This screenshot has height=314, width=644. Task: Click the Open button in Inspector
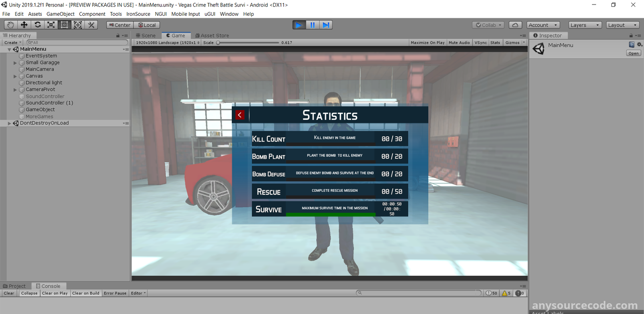pos(633,53)
